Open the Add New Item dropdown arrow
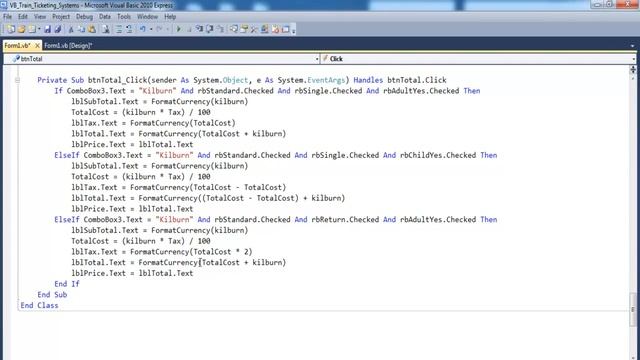640x360 pixels. point(40,29)
